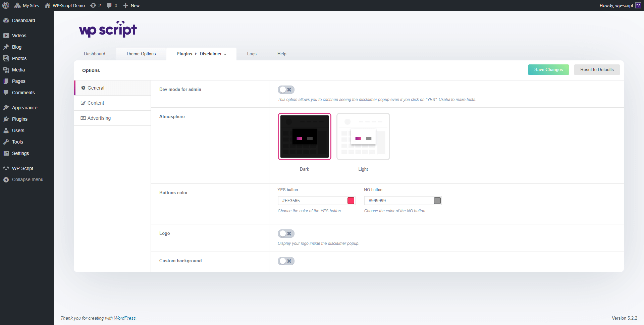This screenshot has width=644, height=325.
Task: Click the money icon beside Advertising
Action: coord(83,118)
